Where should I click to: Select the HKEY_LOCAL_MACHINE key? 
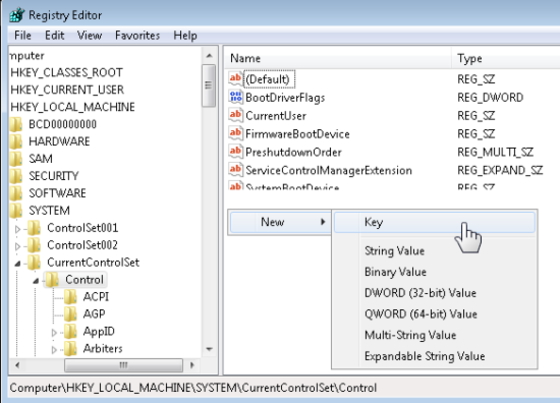72,107
